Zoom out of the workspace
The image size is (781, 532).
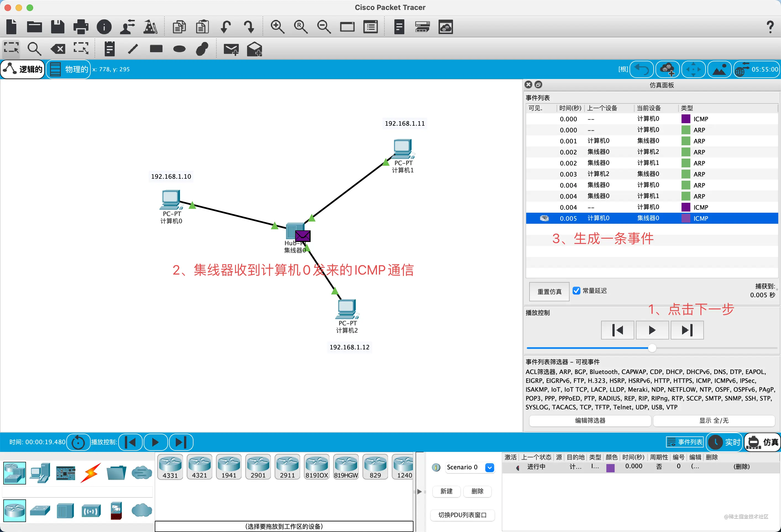[324, 27]
